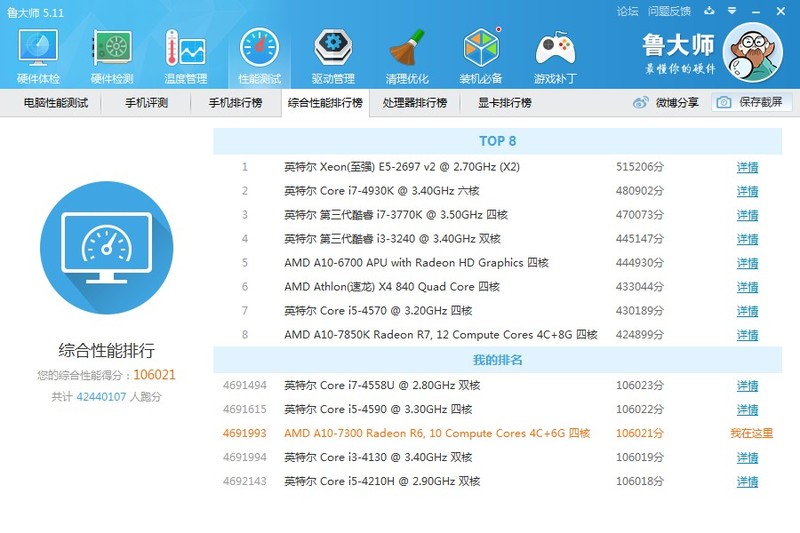Viewport: 800px width, 533px height.
Task: Switch to the 处理器排行榜 tab
Action: tap(415, 103)
